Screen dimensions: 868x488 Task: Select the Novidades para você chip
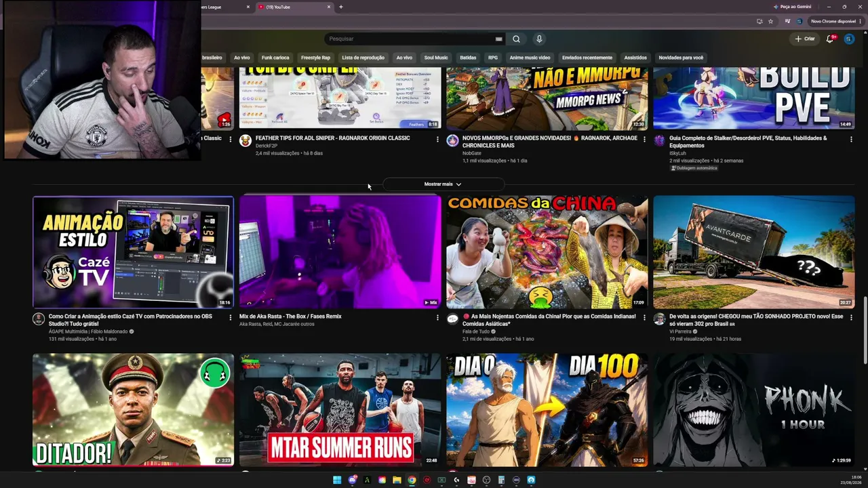(681, 58)
